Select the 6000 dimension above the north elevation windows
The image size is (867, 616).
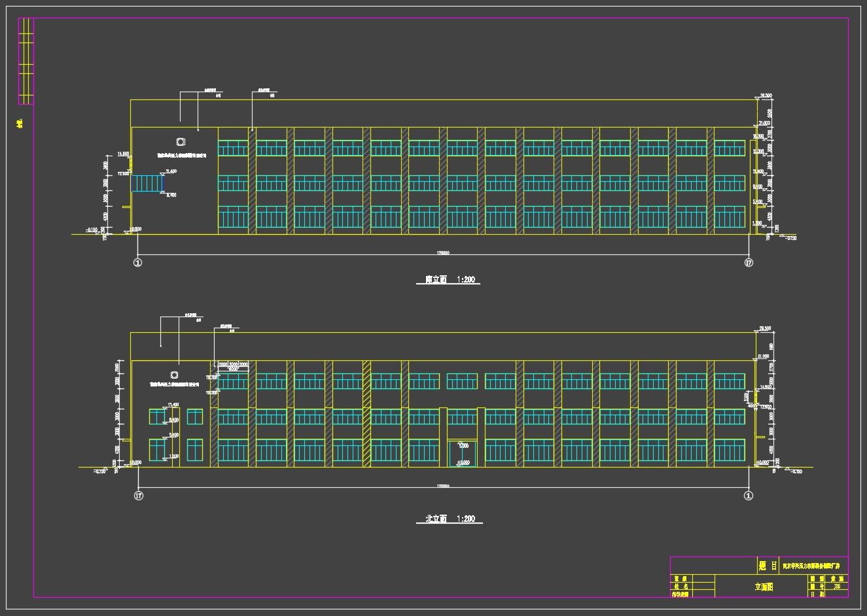[x=232, y=369]
